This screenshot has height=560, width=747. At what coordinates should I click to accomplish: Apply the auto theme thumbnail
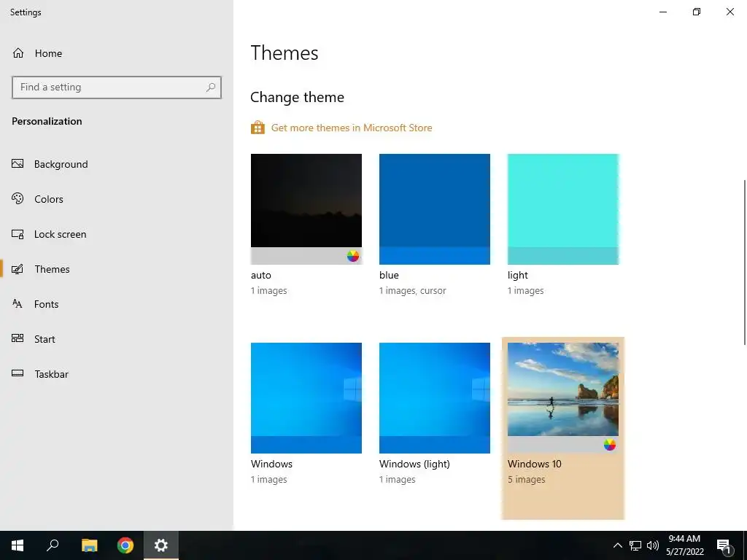click(306, 209)
